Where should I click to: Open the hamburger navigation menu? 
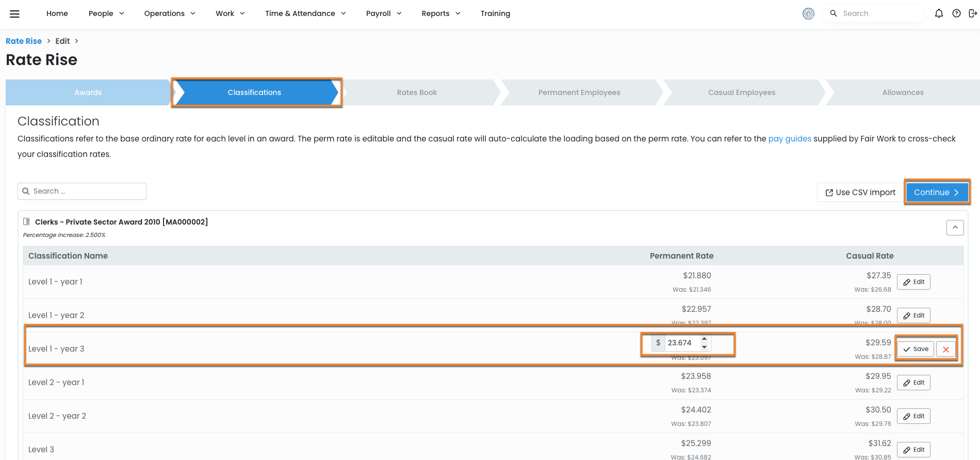[x=14, y=14]
